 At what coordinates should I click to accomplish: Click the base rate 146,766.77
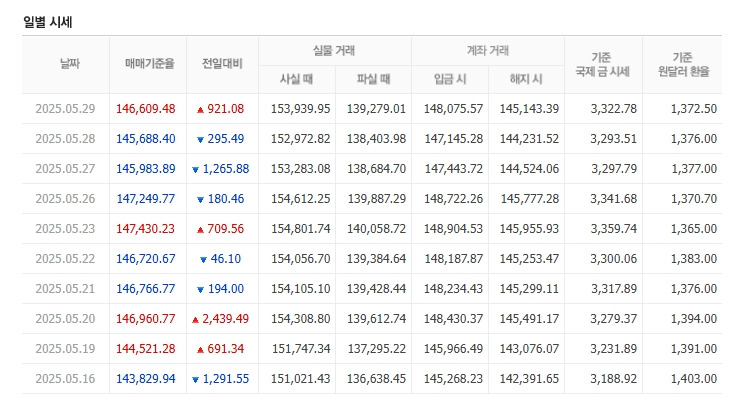146,289
